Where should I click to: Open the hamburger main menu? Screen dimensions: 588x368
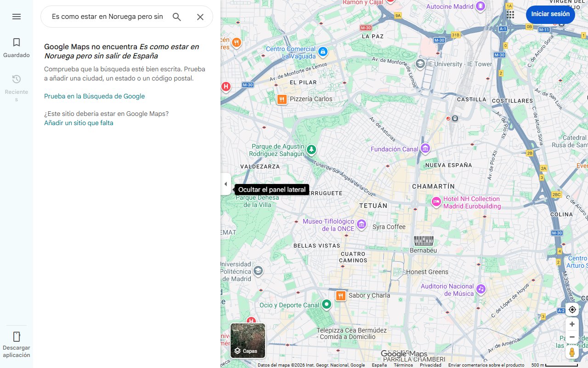tap(17, 17)
